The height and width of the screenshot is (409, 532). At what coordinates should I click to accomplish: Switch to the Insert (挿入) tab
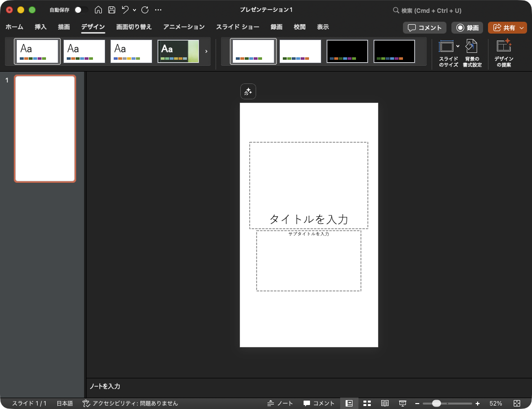tap(41, 27)
